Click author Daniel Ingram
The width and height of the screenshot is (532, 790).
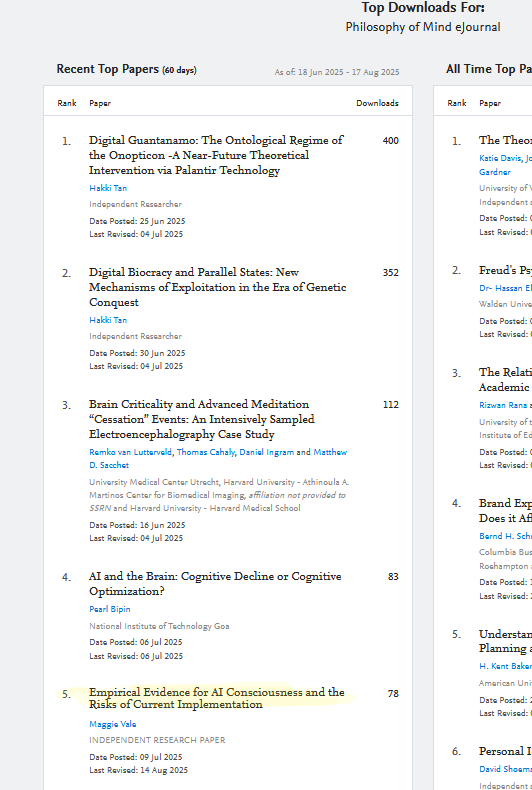point(267,452)
